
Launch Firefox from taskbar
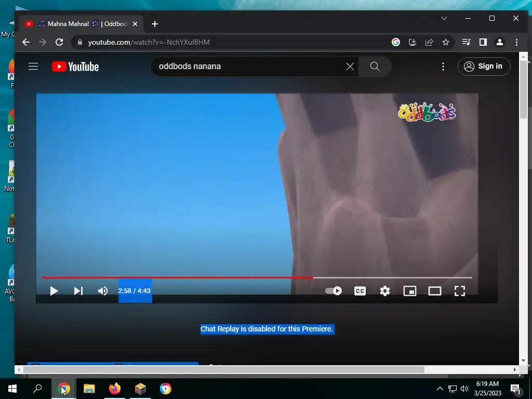tap(115, 389)
